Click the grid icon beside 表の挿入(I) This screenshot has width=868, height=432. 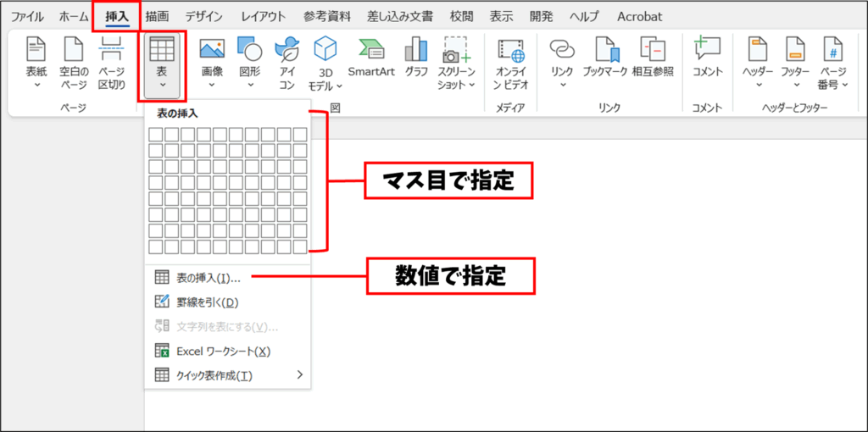pos(162,278)
